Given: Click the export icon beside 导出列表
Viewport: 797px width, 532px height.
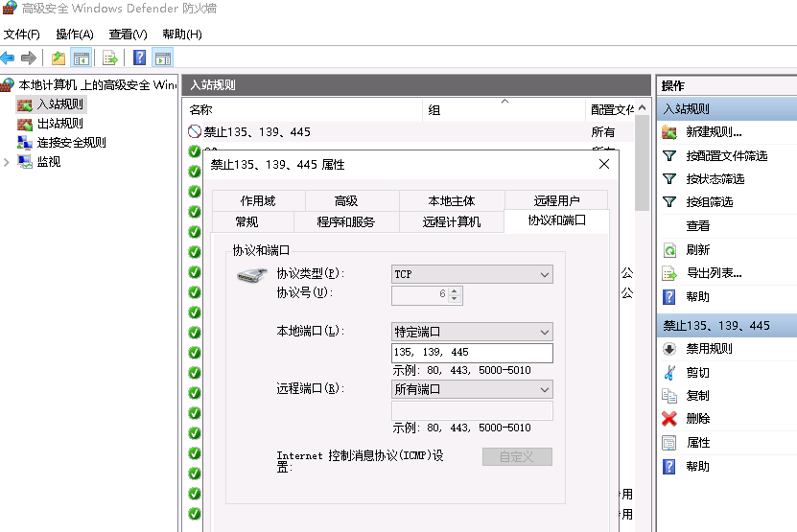Looking at the screenshot, I should pyautogui.click(x=669, y=273).
